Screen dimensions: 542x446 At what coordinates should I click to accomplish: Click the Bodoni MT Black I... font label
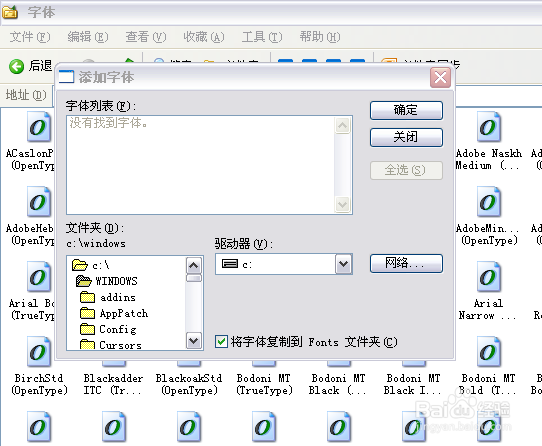(413, 384)
